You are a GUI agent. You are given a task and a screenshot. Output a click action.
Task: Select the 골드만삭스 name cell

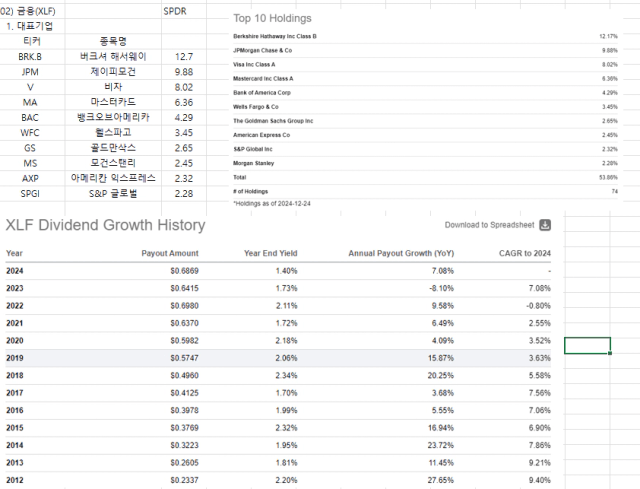pos(113,148)
